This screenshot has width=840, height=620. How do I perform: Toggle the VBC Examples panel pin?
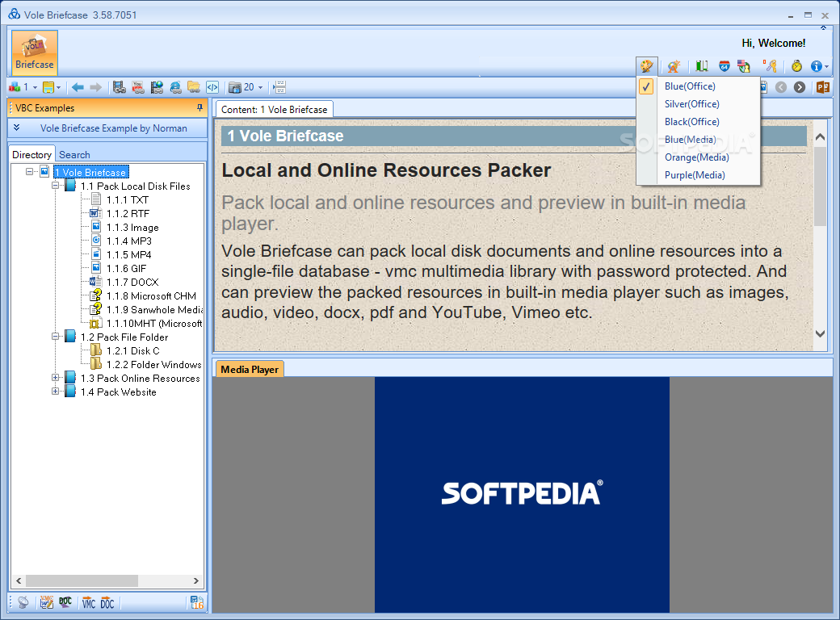click(x=199, y=108)
